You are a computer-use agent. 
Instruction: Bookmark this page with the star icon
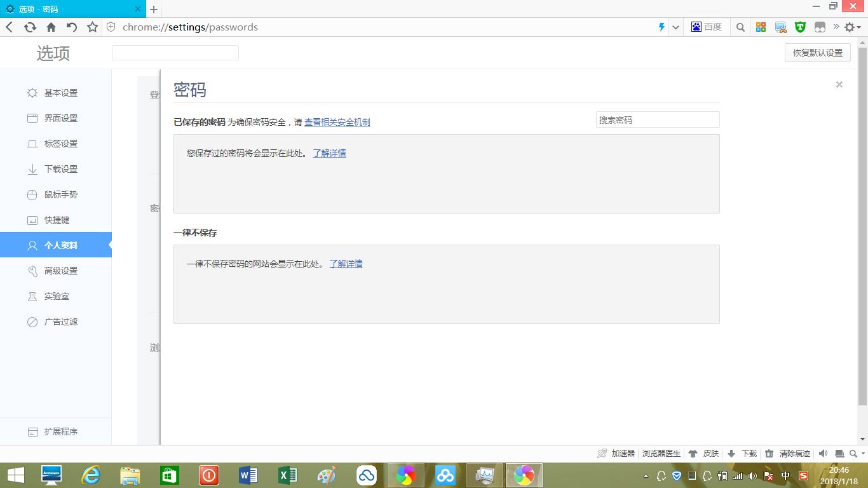[93, 27]
